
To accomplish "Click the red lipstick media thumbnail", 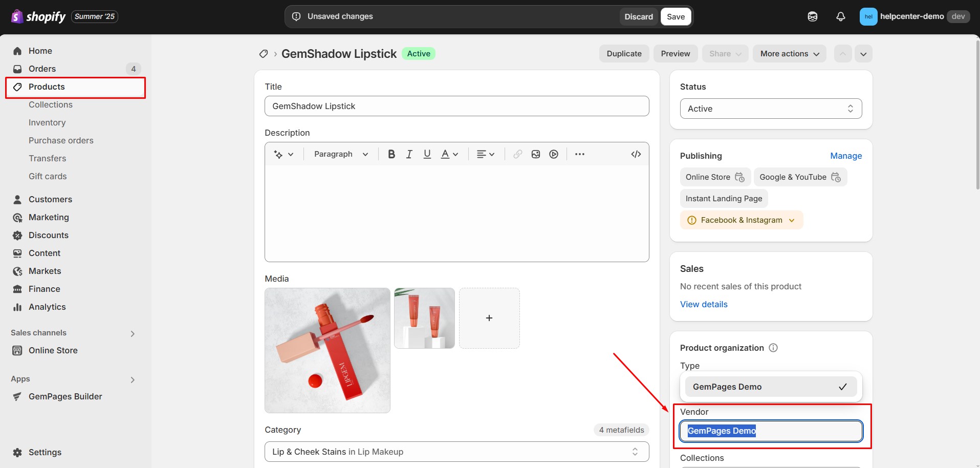I will 326,350.
